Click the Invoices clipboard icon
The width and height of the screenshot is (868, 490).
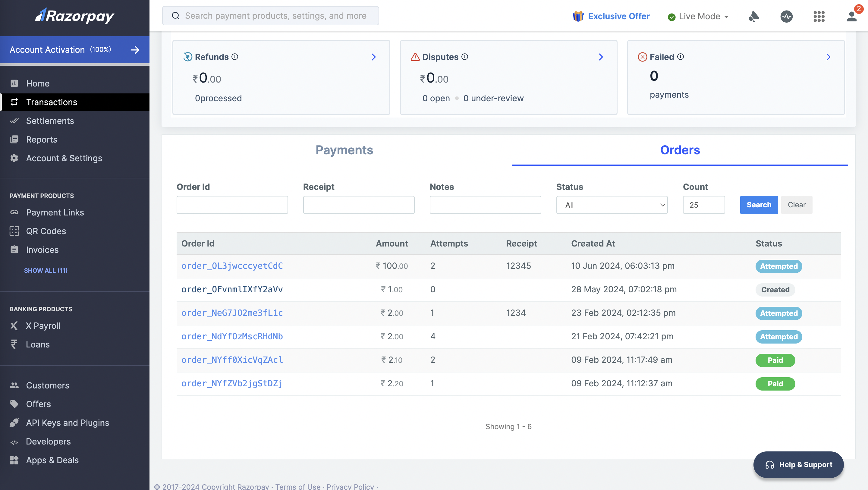click(x=14, y=250)
